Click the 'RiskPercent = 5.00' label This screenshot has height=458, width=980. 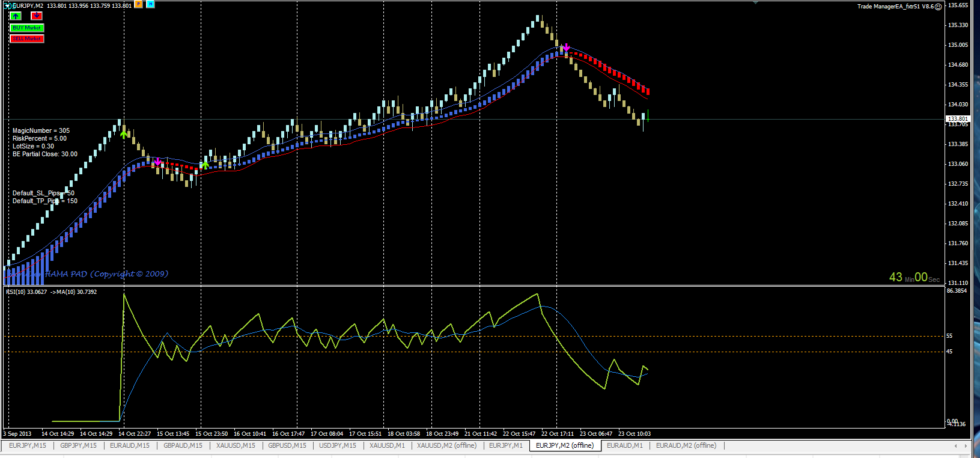[40, 138]
